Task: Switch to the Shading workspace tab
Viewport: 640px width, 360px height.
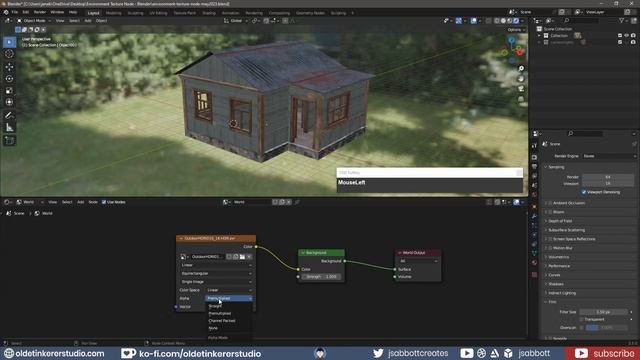Action: click(209, 13)
